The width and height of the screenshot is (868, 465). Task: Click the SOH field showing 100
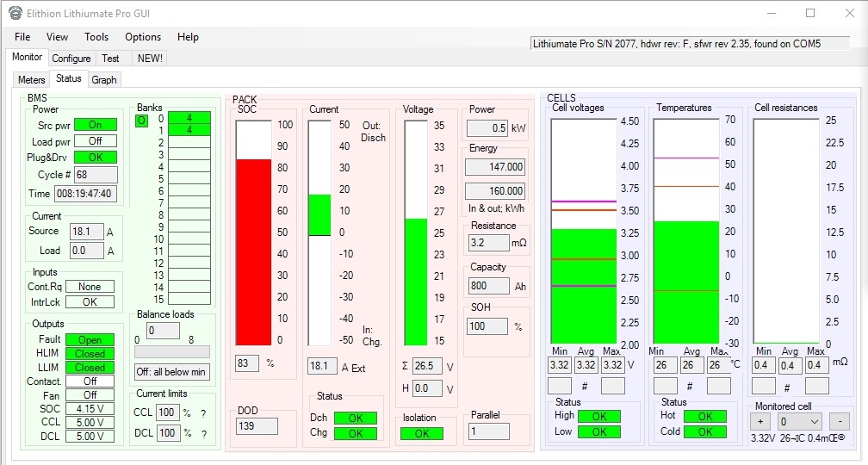[x=487, y=326]
